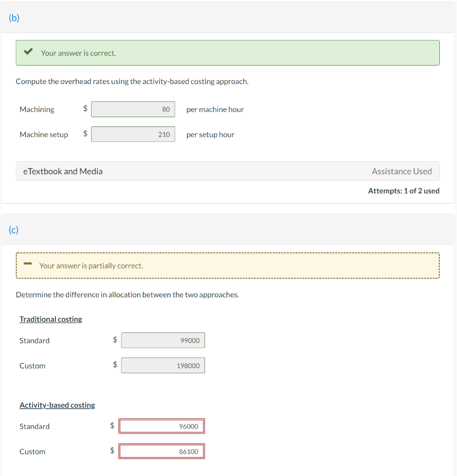Click 'Your answer is partially correct.' message
Viewport: 457px width, 476px height.
91,266
